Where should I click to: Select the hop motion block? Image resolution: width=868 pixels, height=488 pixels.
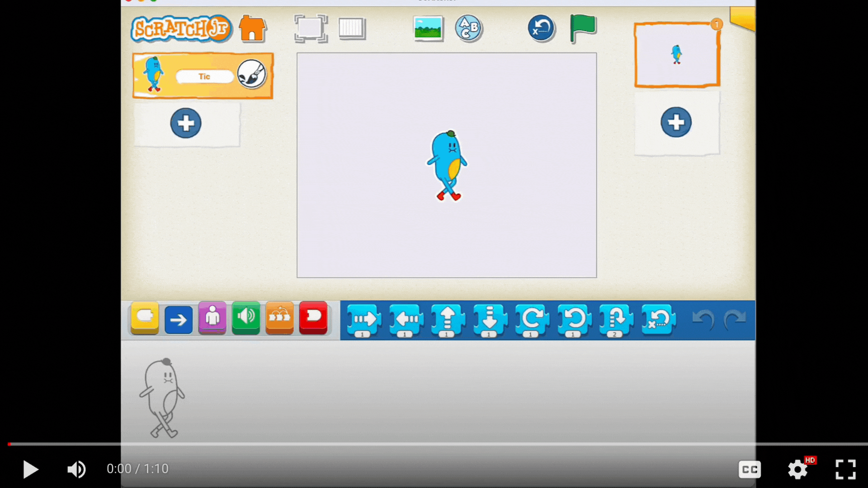coord(615,320)
